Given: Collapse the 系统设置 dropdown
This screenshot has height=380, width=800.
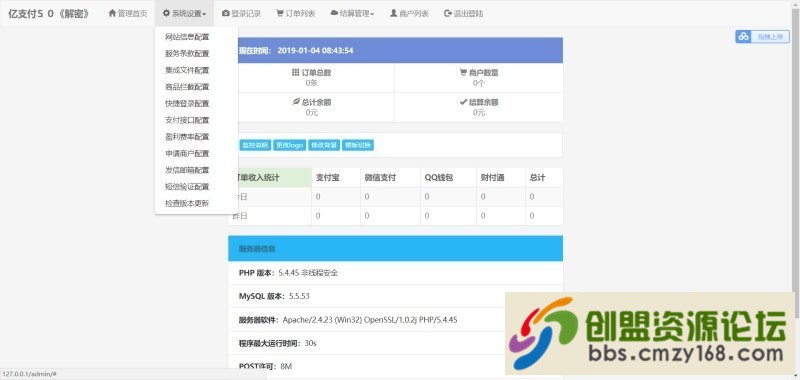Looking at the screenshot, I should click(x=184, y=14).
